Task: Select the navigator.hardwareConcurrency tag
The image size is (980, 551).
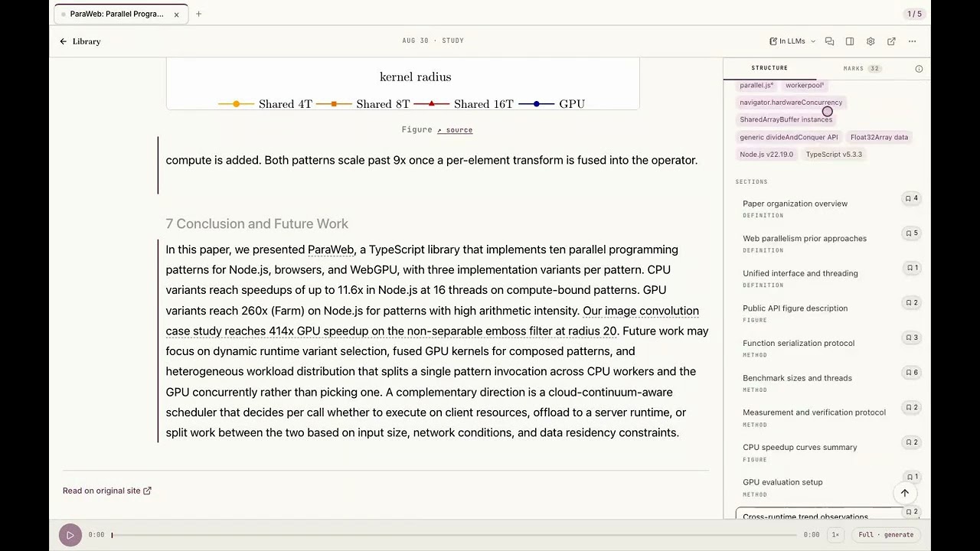Action: coord(791,103)
